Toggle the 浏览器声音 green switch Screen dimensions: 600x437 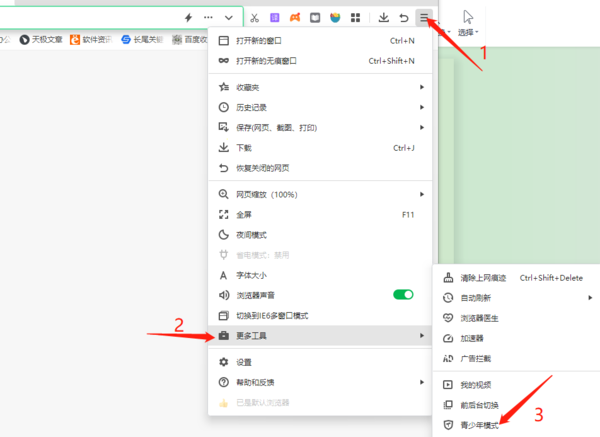[403, 295]
